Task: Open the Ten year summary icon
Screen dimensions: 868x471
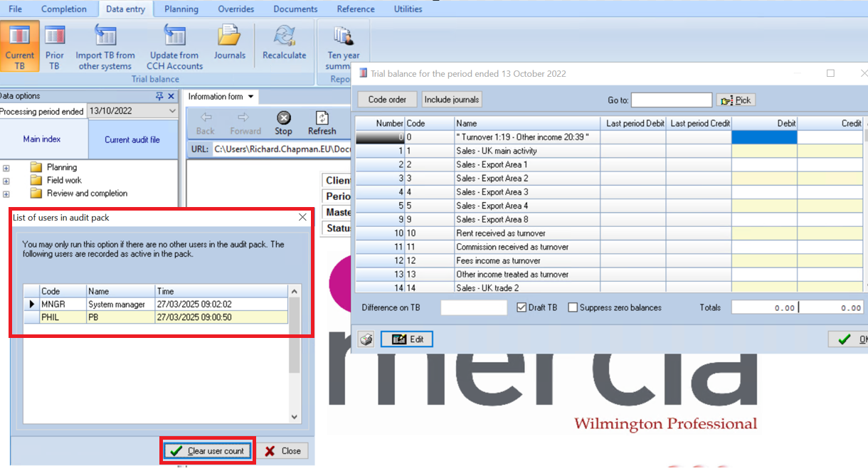Action: click(x=343, y=47)
